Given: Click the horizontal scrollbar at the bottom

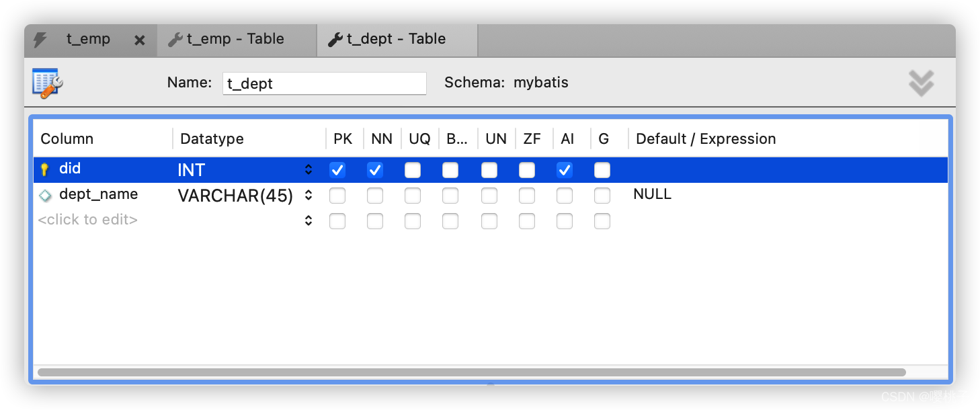Looking at the screenshot, I should point(471,372).
